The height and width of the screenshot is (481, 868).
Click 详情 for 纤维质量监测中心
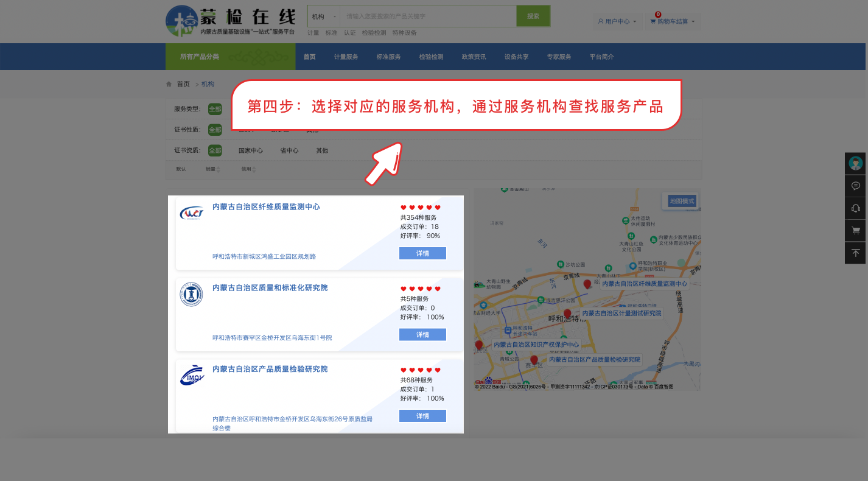(x=422, y=253)
